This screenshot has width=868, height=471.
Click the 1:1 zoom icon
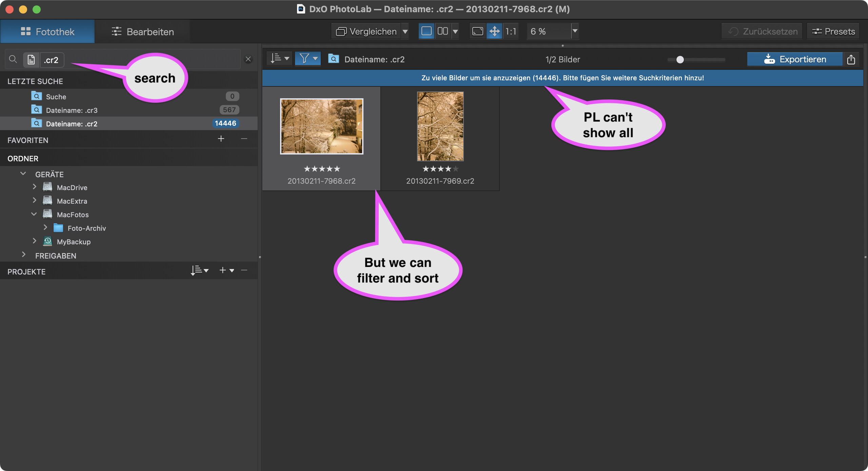(x=511, y=32)
